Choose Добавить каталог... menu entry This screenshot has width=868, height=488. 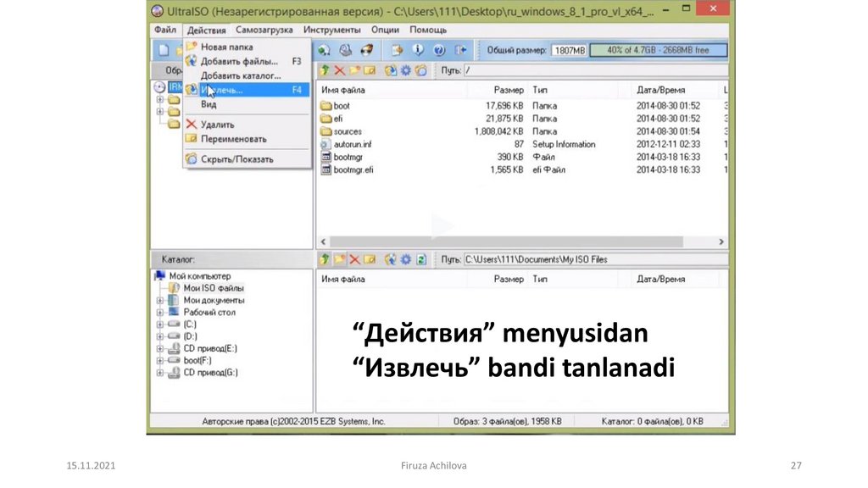point(247,75)
